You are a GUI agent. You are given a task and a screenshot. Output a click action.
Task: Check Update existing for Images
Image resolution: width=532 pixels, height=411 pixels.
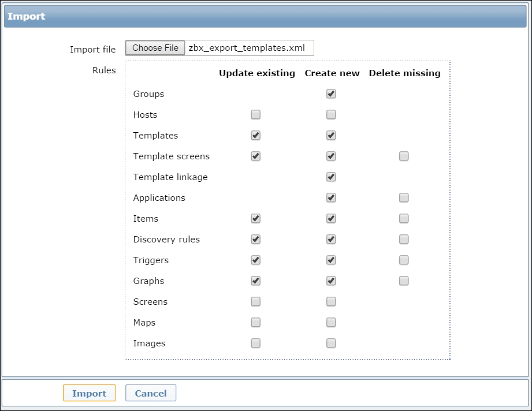256,343
